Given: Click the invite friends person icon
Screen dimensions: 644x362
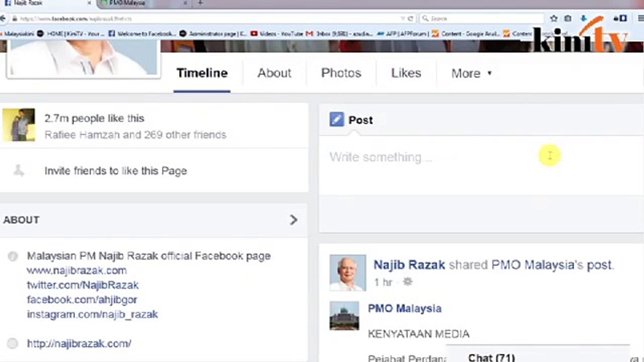Looking at the screenshot, I should [19, 171].
